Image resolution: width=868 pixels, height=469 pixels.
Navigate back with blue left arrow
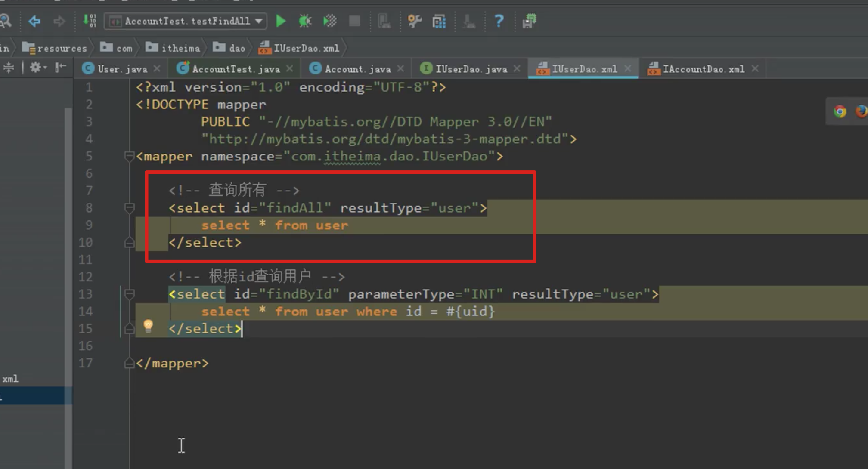tap(34, 21)
